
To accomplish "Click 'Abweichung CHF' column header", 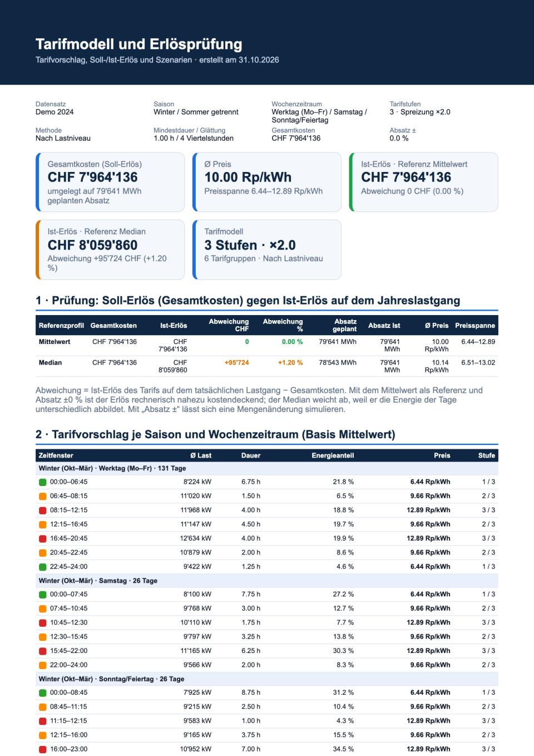I will coord(229,326).
